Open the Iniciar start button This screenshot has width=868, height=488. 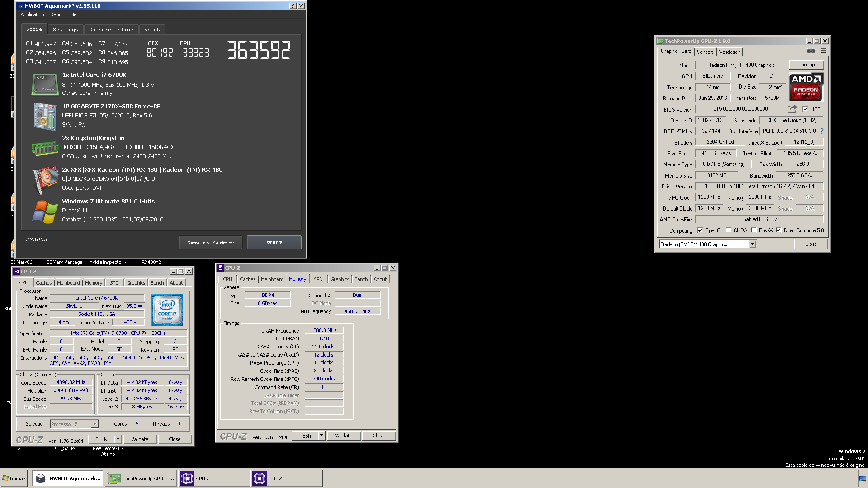pos(14,478)
